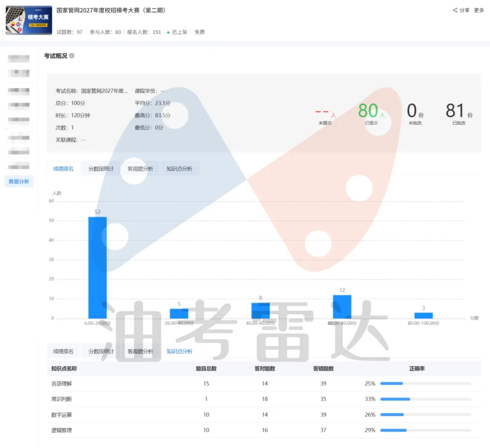490x448 pixels.
Task: Click the 知识点名称 column header
Action: [64, 368]
